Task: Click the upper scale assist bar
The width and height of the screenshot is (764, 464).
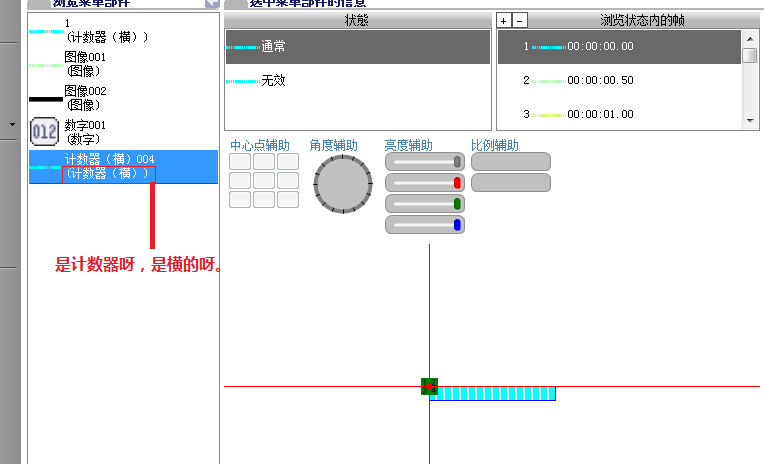Action: pos(511,162)
